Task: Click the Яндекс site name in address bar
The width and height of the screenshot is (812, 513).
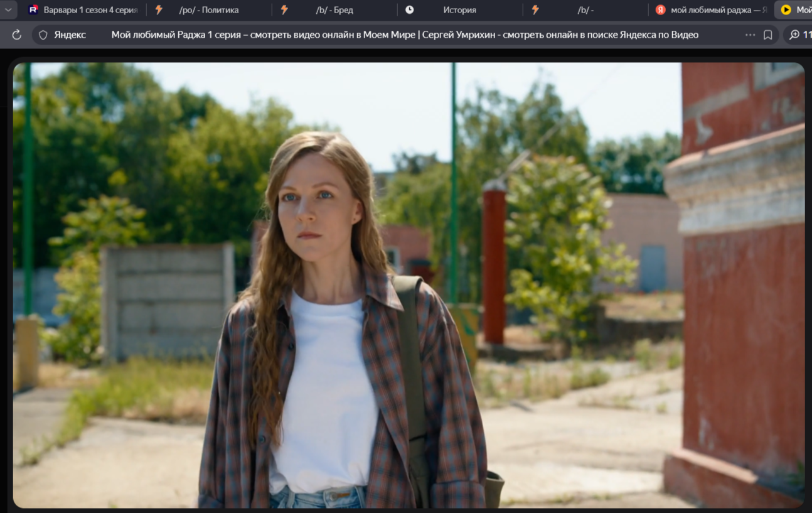Action: (70, 35)
